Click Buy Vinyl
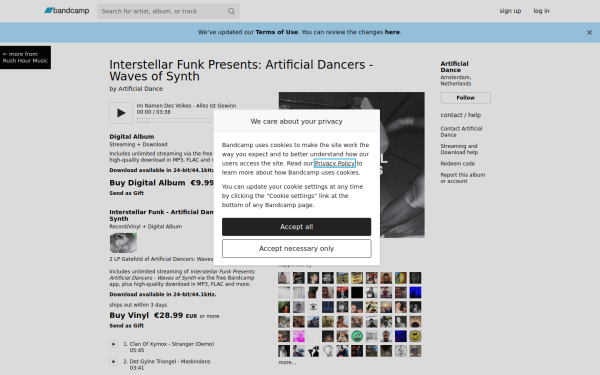Image resolution: width=600 pixels, height=375 pixels. 129,315
